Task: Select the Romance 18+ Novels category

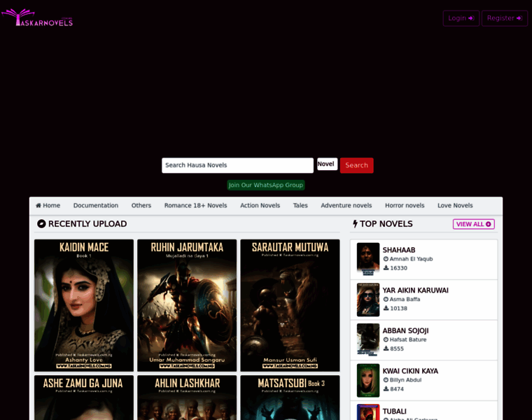Action: (x=195, y=206)
